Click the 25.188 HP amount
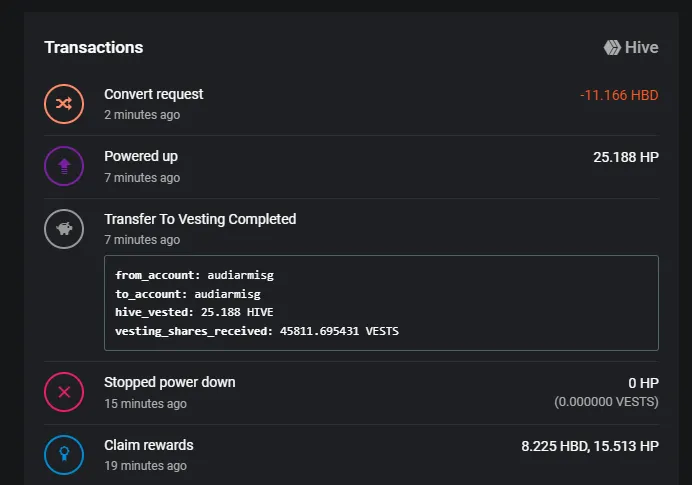 626,157
